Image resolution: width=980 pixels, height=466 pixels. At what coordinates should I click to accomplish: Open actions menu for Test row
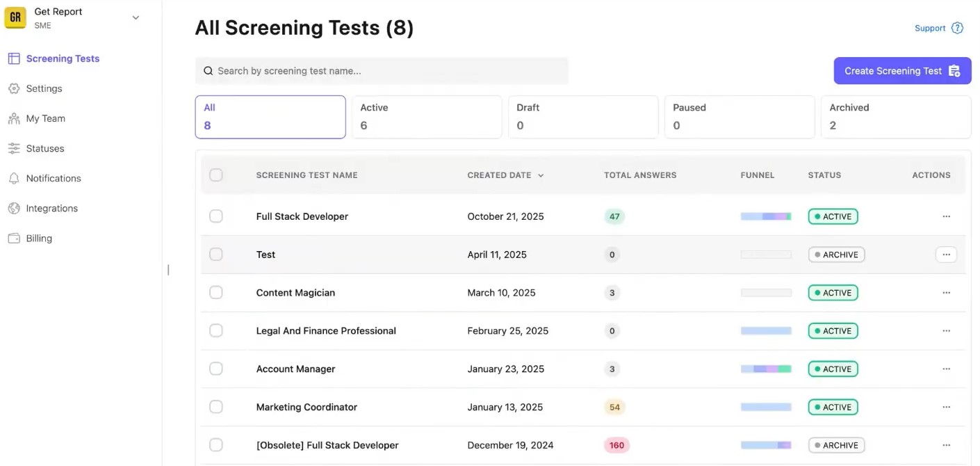(946, 255)
